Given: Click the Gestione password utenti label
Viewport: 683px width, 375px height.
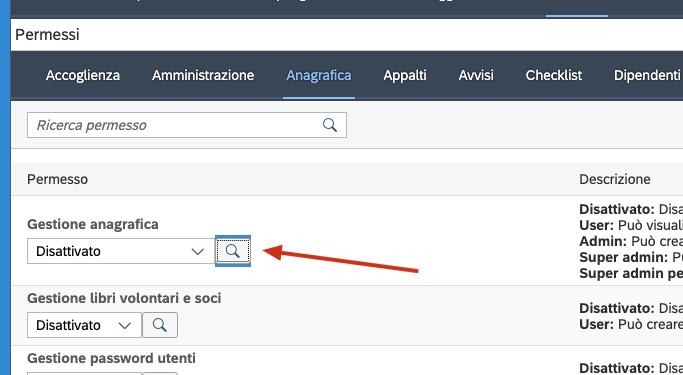Looking at the screenshot, I should [x=112, y=358].
